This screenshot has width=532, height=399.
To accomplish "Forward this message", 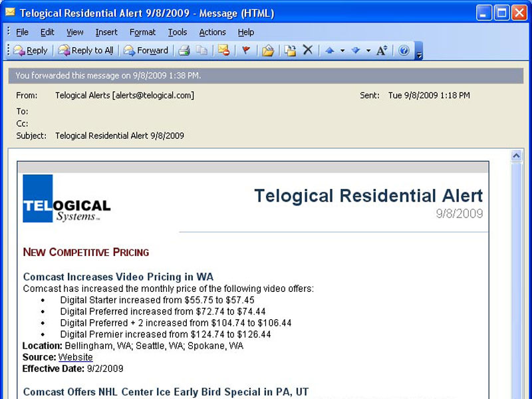I will click(146, 51).
